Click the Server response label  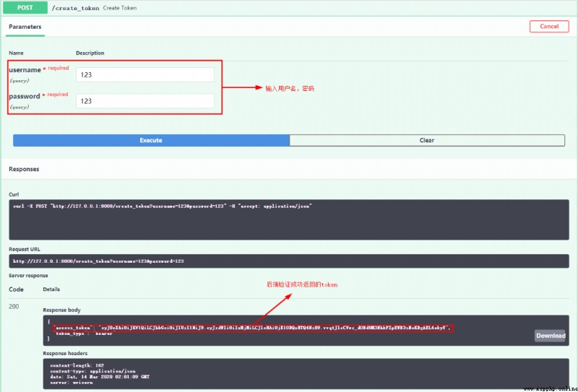pyautogui.click(x=28, y=276)
